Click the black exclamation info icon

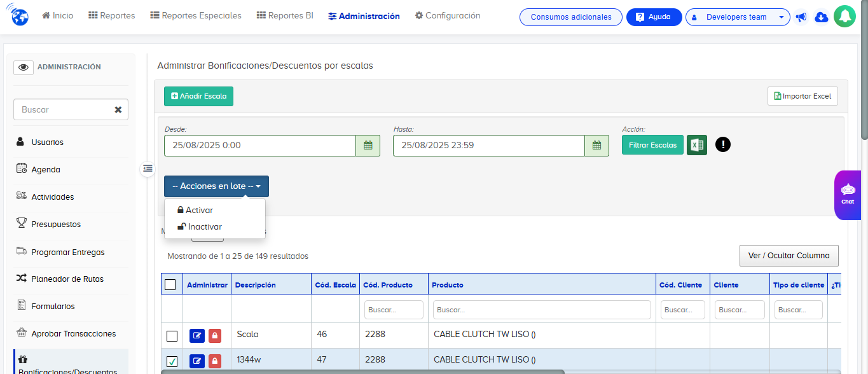(x=723, y=144)
